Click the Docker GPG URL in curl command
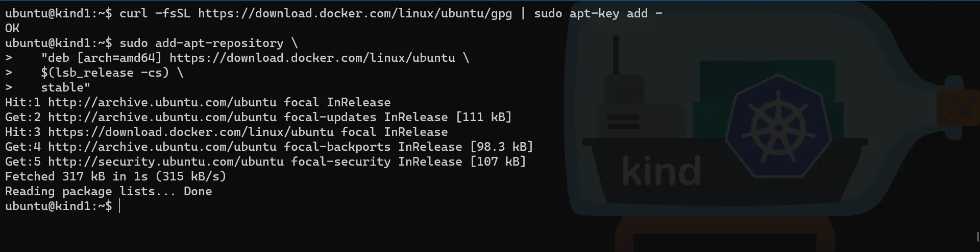Viewport: 980px width, 252px height. [355, 14]
